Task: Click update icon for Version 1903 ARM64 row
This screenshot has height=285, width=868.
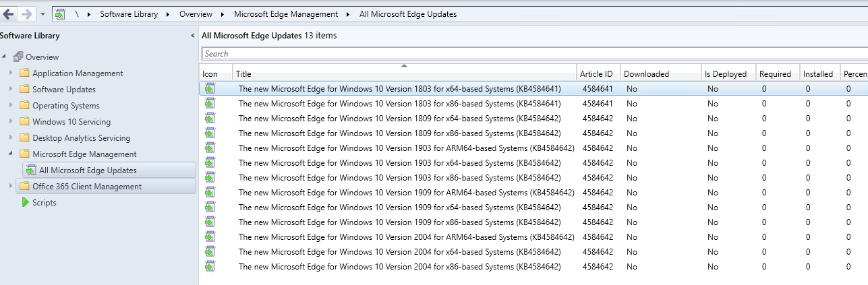Action: (210, 148)
